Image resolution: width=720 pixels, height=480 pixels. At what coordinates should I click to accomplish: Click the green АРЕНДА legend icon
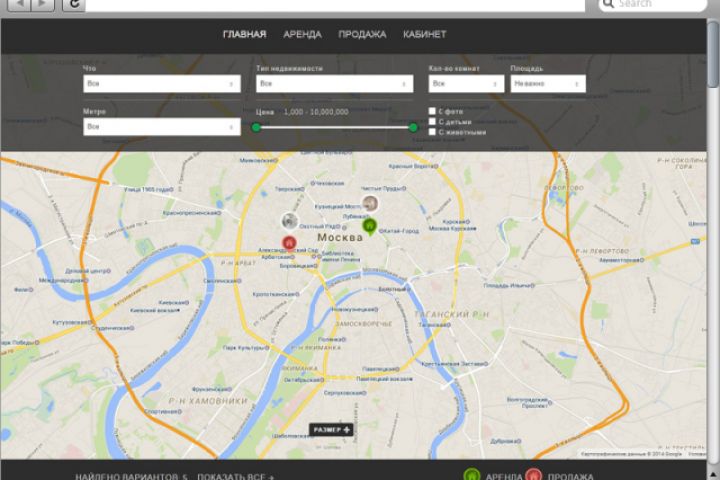click(472, 474)
